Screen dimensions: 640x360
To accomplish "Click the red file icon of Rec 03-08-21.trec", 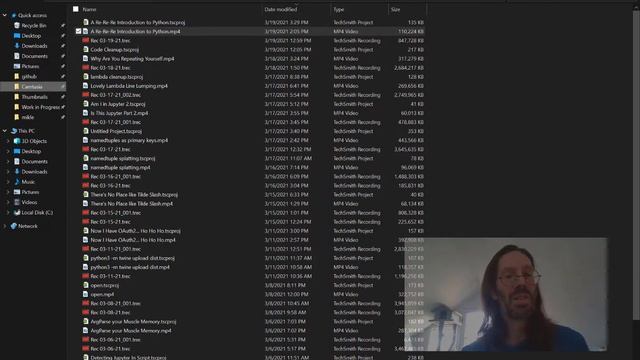I will (x=85, y=312).
